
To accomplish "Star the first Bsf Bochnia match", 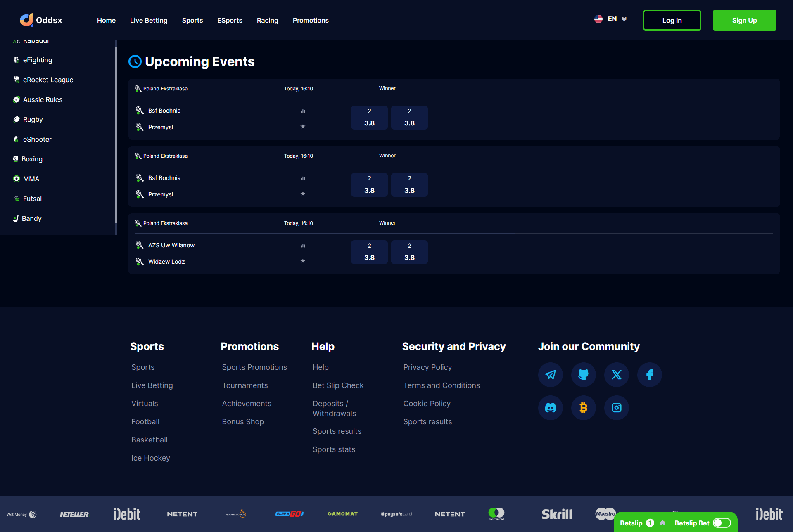I will click(x=303, y=126).
